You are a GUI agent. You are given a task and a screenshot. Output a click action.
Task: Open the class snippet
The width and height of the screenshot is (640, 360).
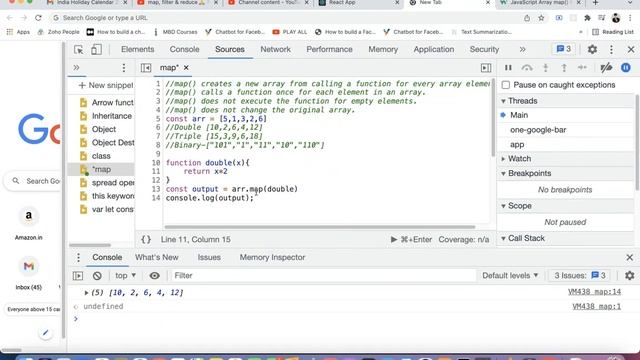[x=96, y=156]
